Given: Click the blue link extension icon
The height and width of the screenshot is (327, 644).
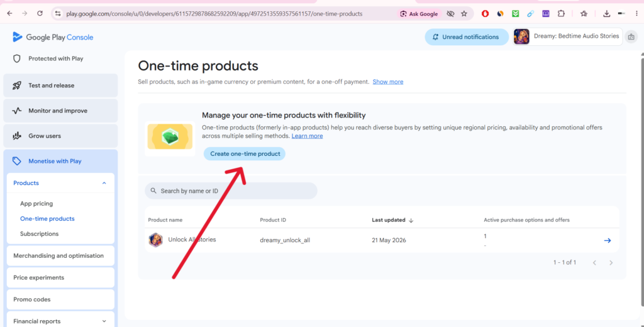Looking at the screenshot, I should click(x=530, y=14).
